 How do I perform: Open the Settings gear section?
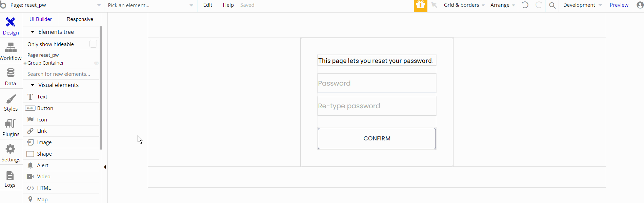coord(11,153)
